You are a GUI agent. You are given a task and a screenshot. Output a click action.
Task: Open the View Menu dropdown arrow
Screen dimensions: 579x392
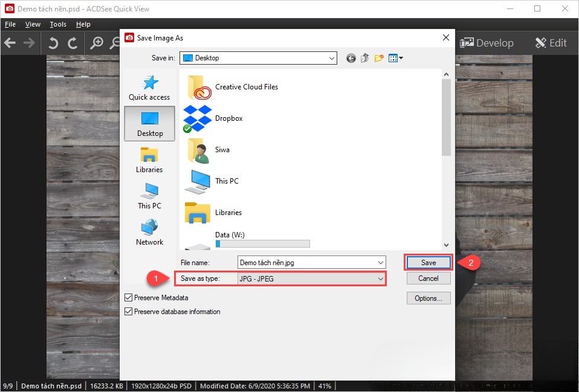pyautogui.click(x=401, y=59)
